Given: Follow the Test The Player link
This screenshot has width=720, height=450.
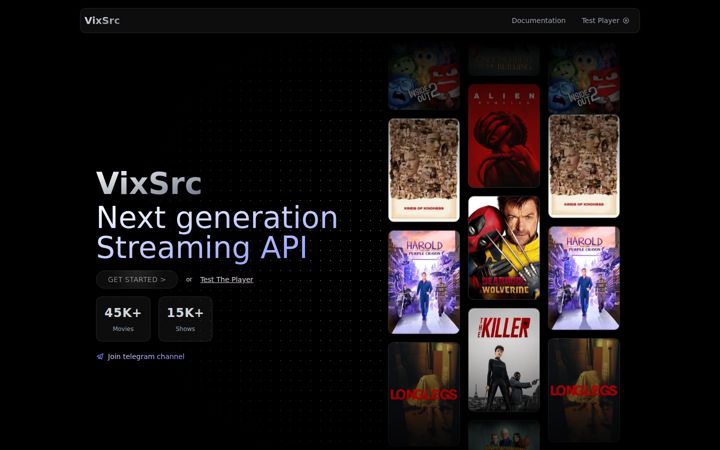Looking at the screenshot, I should click(x=226, y=280).
